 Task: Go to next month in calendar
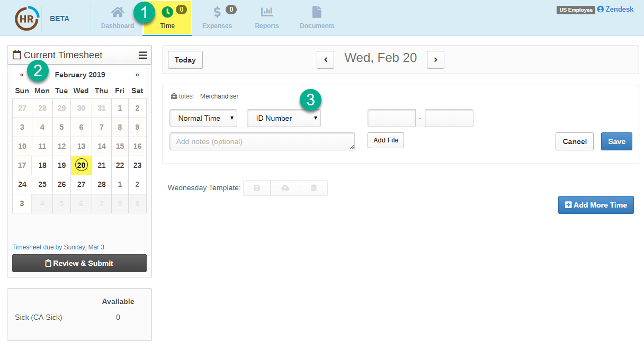pyautogui.click(x=137, y=75)
